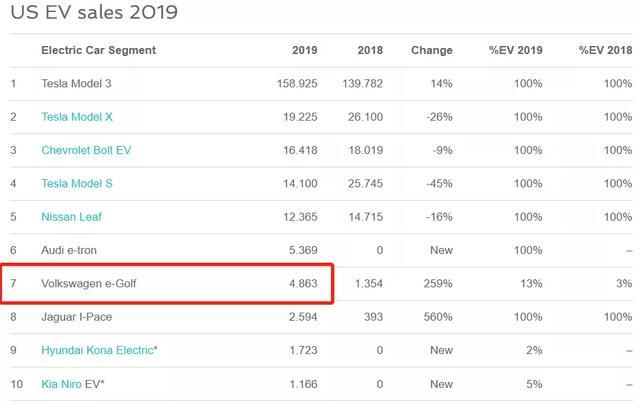Click the 4.863 value for e-Golf
This screenshot has width=640, height=406.
point(303,283)
